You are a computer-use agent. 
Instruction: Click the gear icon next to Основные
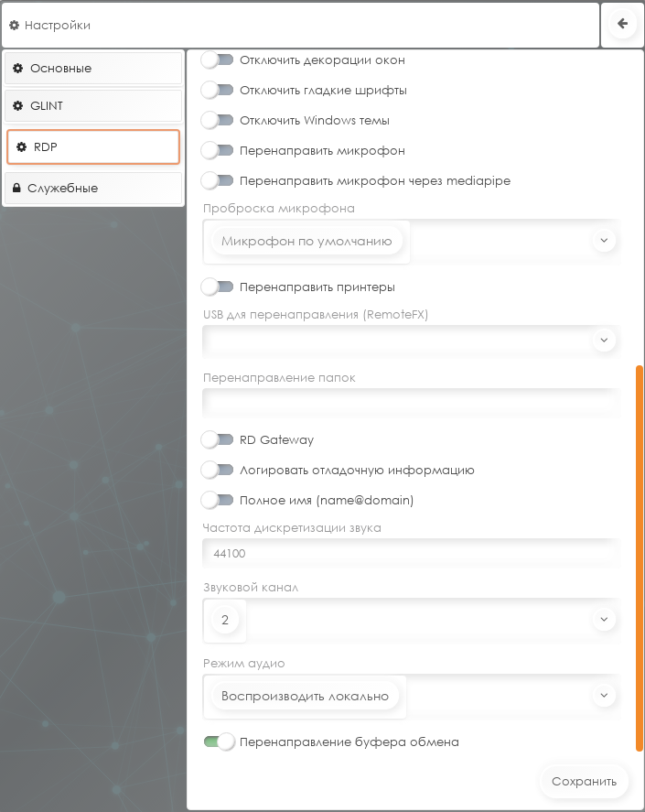click(x=18, y=69)
